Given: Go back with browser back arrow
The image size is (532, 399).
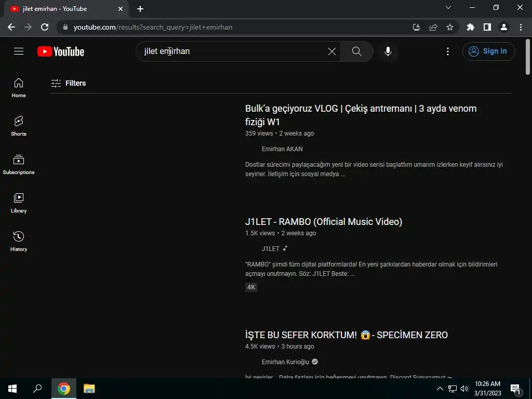Looking at the screenshot, I should point(11,27).
